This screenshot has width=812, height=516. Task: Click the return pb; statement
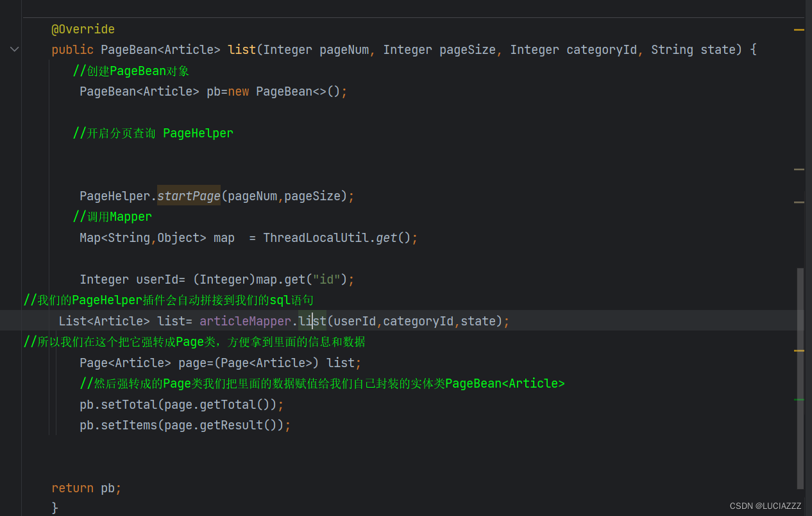pos(87,488)
